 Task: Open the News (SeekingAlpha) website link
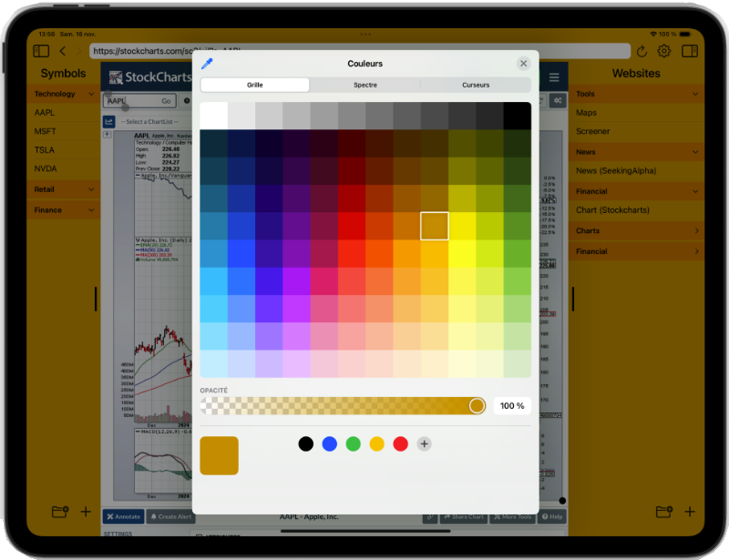[x=615, y=170]
